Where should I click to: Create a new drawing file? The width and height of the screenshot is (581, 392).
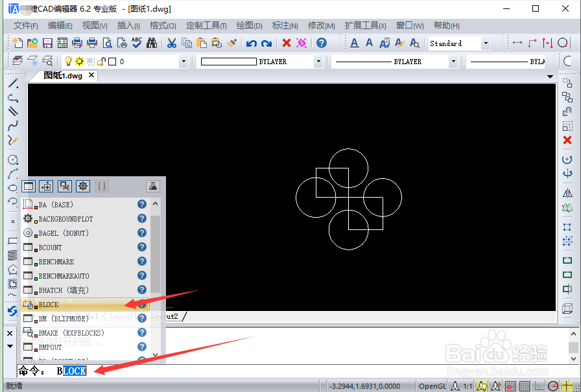pos(17,43)
